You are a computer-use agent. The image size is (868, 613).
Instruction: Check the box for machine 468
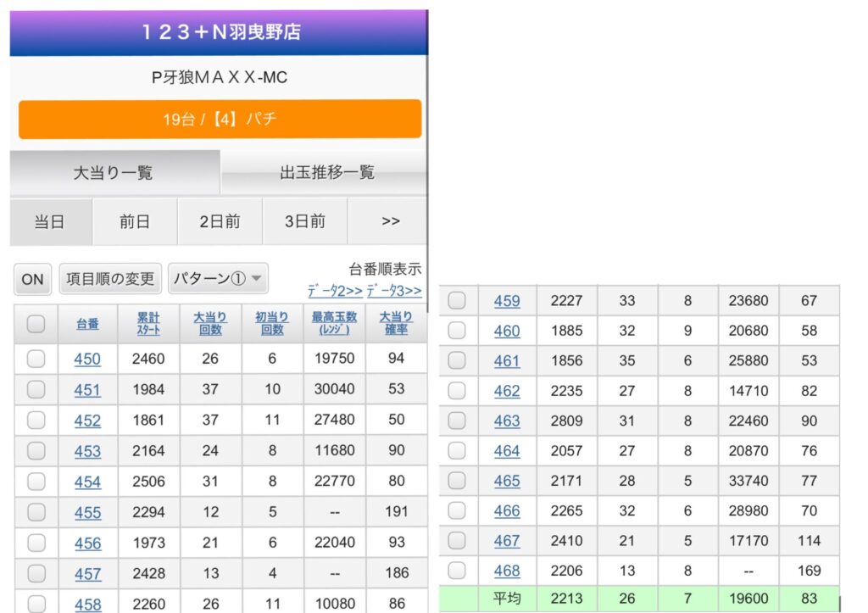[x=457, y=571]
